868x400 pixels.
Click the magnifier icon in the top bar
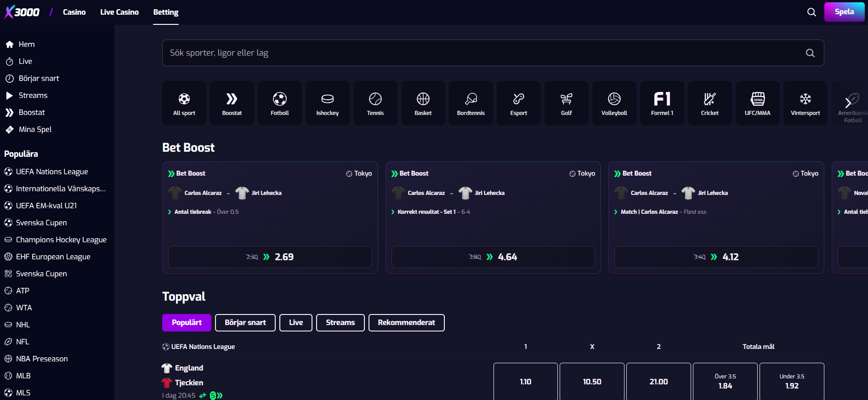[x=812, y=12]
